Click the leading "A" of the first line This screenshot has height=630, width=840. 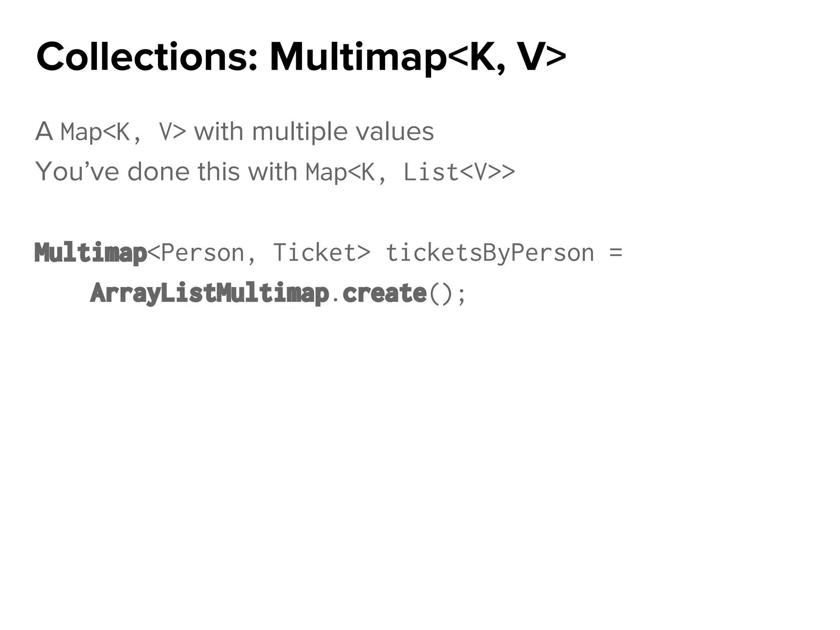[44, 132]
